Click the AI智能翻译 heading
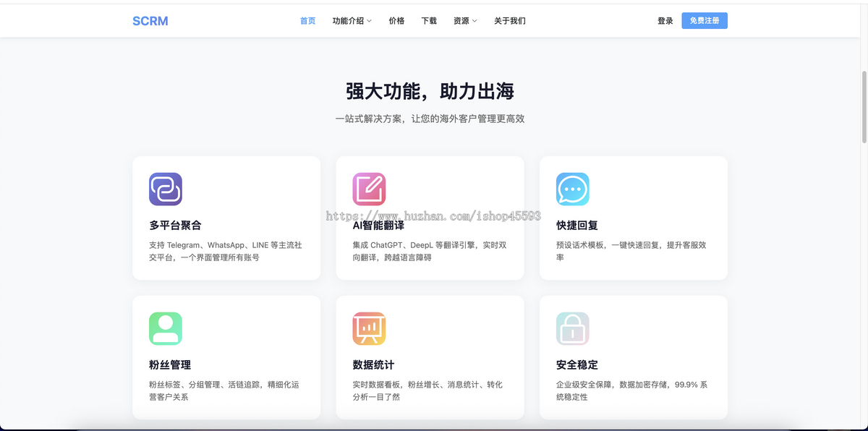This screenshot has height=431, width=868. [378, 226]
